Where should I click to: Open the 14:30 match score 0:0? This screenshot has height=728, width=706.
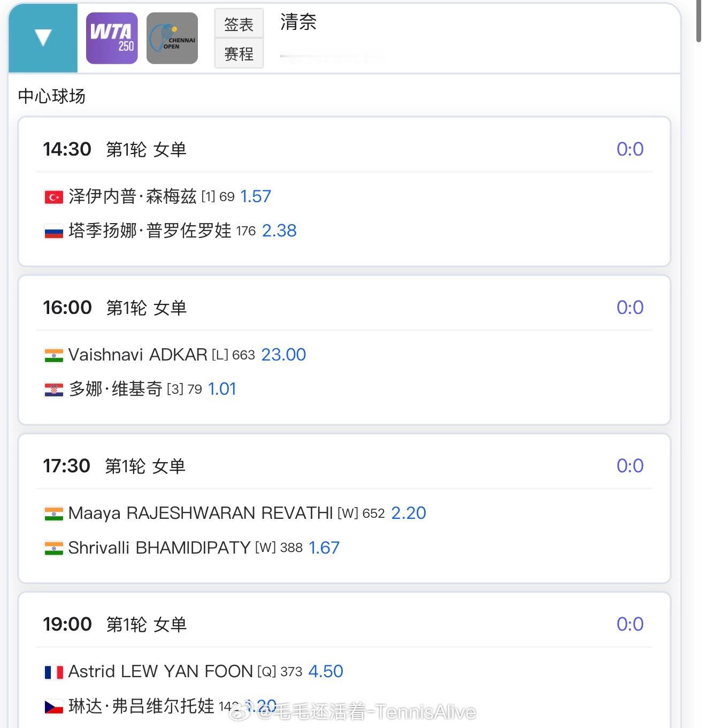(x=630, y=149)
